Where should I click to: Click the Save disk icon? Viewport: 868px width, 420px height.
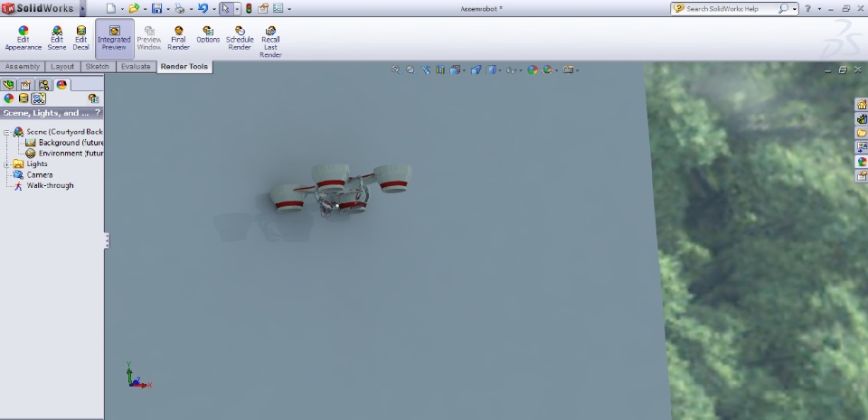(x=156, y=8)
